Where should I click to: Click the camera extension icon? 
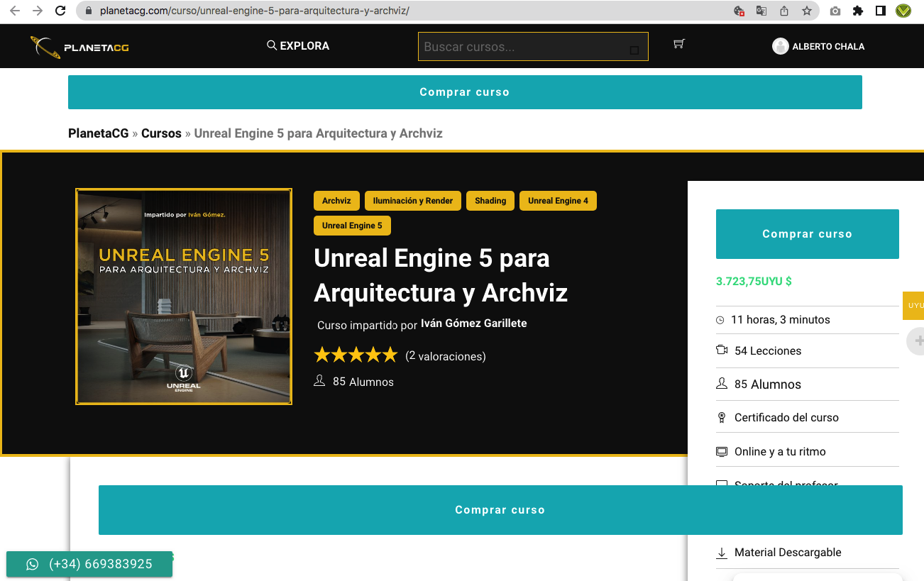pyautogui.click(x=835, y=11)
